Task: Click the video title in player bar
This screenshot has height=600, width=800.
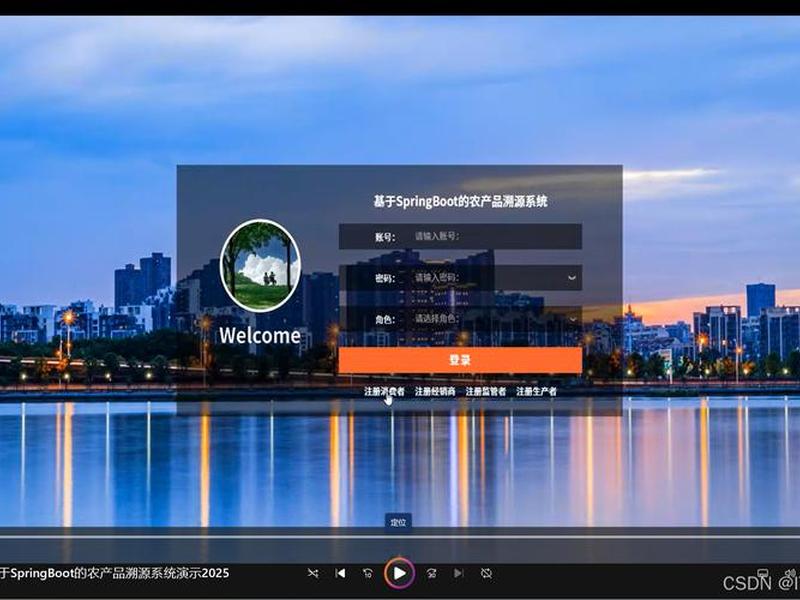Action: [115, 573]
